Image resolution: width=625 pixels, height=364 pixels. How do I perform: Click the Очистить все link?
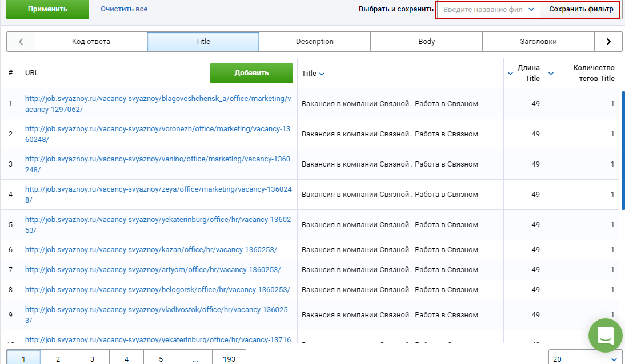[x=124, y=9]
